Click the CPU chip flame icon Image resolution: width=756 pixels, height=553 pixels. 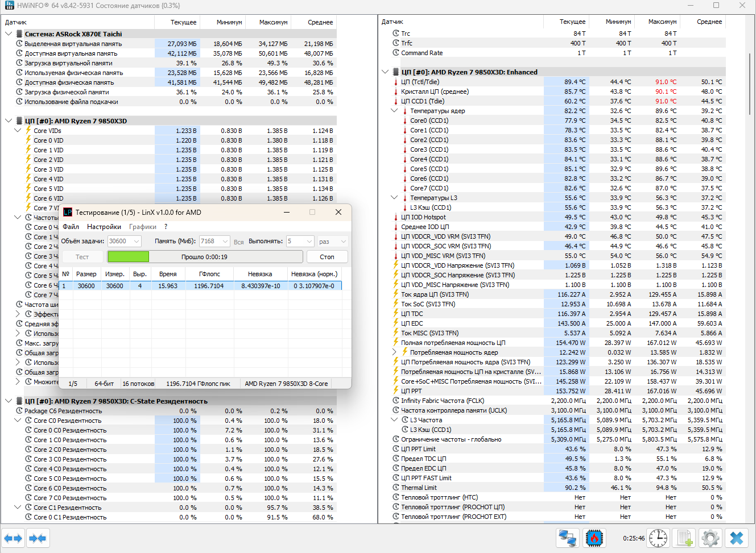point(594,538)
